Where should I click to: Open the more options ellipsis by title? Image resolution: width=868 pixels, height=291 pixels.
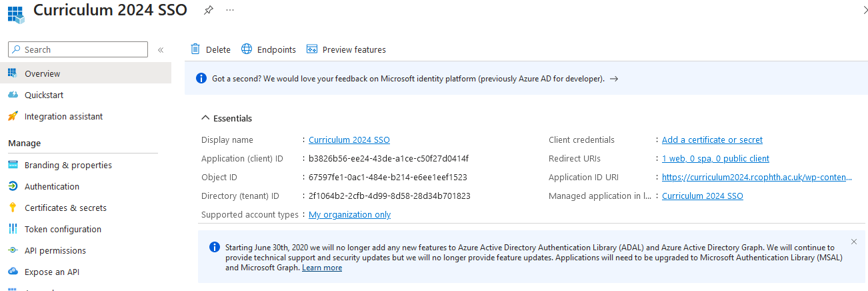pos(230,10)
